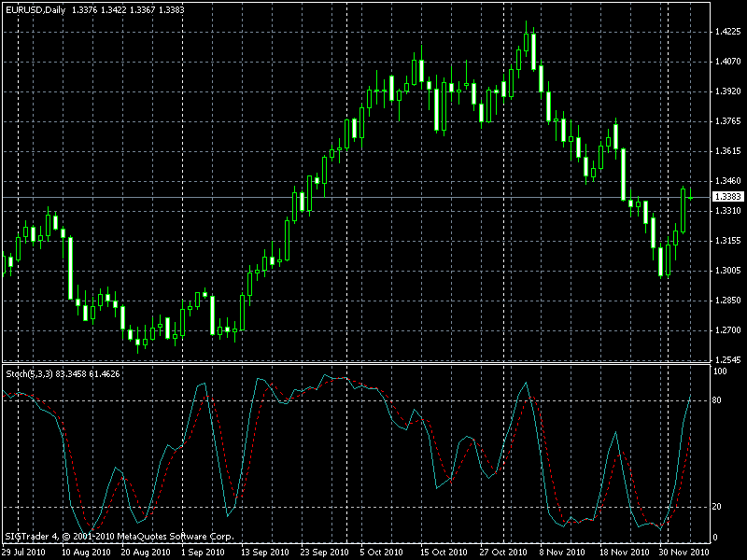Click the 15 Oct 2010 date label
Viewport: 747px width, 560px height.
click(444, 553)
